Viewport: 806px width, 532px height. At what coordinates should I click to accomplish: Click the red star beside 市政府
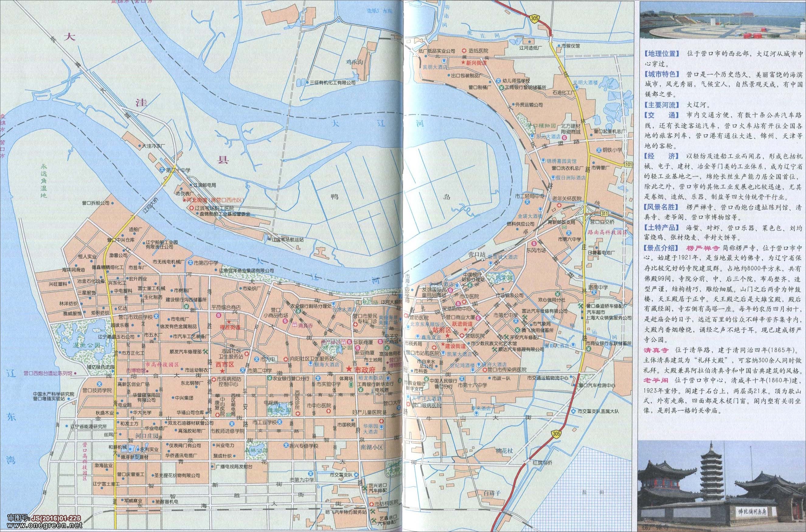coord(349,369)
